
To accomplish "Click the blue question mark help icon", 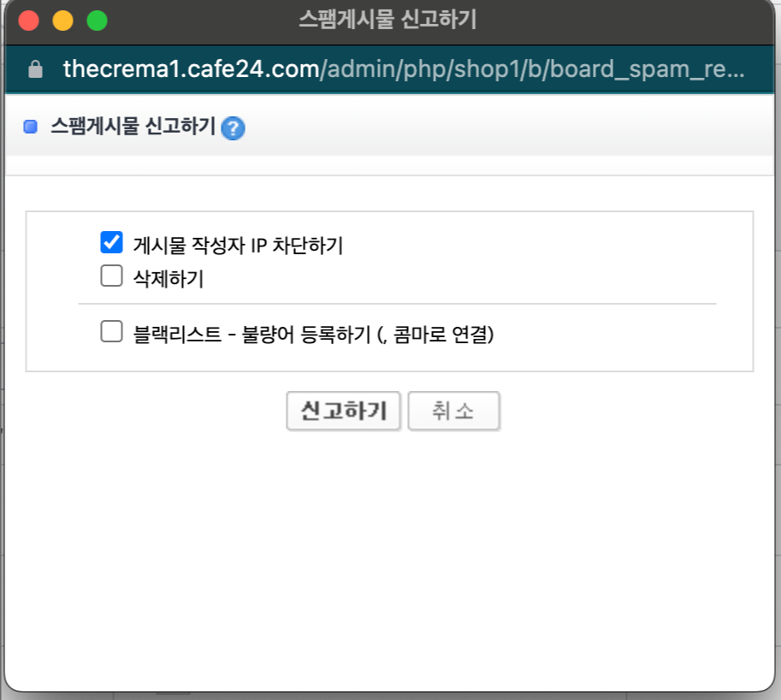I will point(233,128).
